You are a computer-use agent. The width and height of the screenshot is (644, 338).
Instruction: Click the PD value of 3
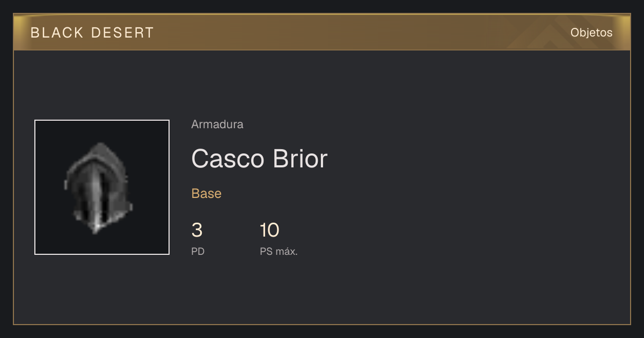pyautogui.click(x=197, y=231)
